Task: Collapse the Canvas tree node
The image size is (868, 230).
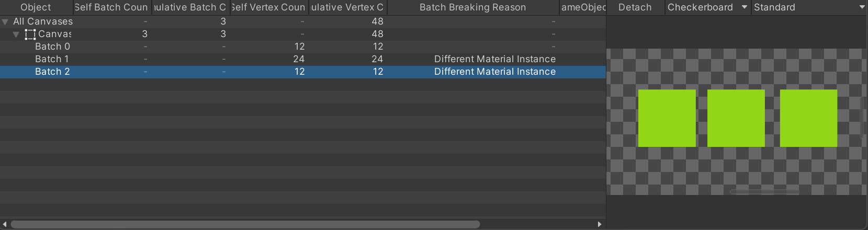Action: [x=16, y=34]
